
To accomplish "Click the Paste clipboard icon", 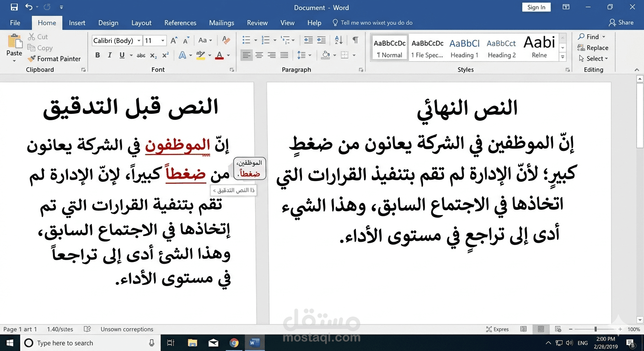I will click(x=14, y=41).
